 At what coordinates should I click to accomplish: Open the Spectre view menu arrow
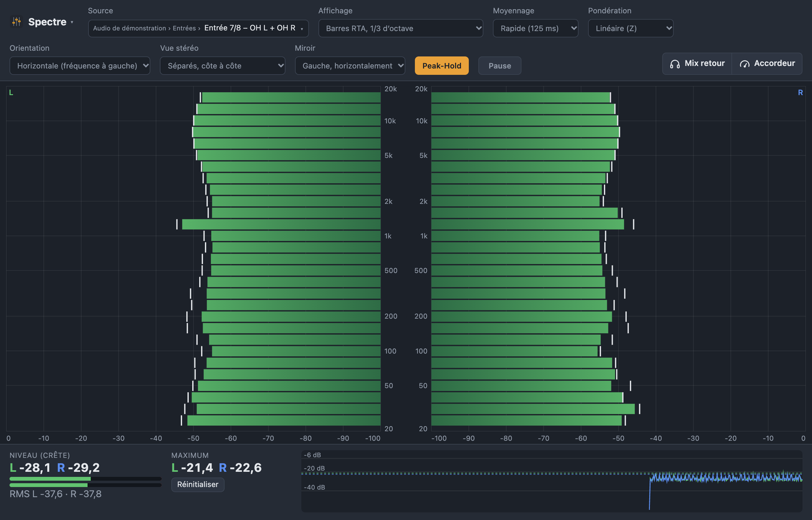[x=72, y=22]
